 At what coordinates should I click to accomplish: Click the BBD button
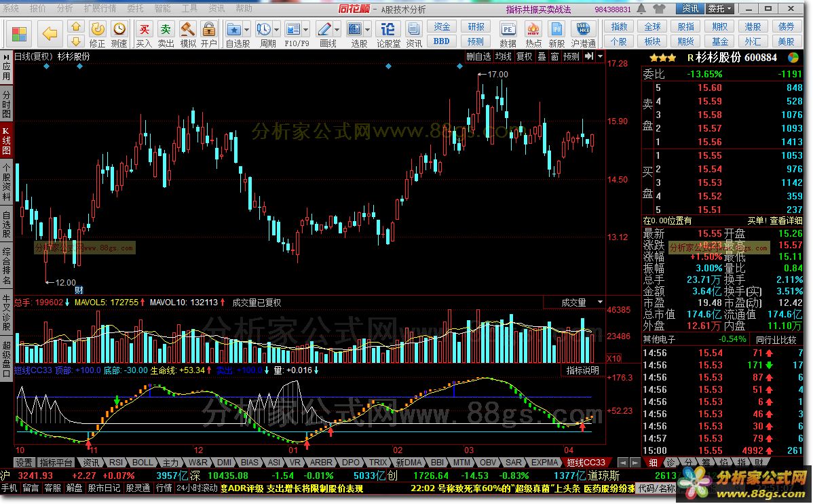(x=442, y=41)
